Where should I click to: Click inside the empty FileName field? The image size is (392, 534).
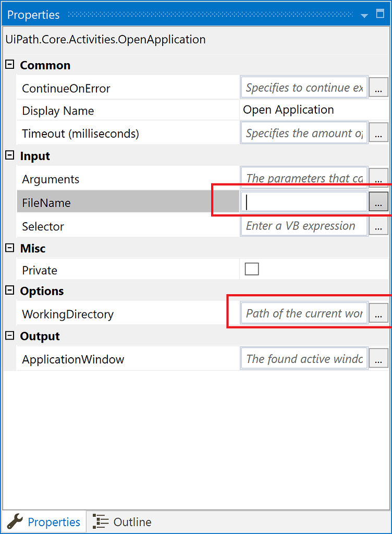coord(302,201)
